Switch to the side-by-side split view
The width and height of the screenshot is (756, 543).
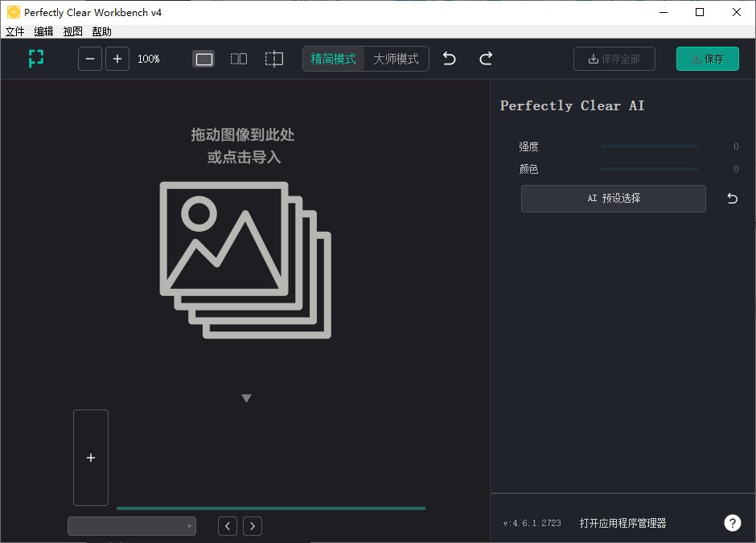(238, 58)
